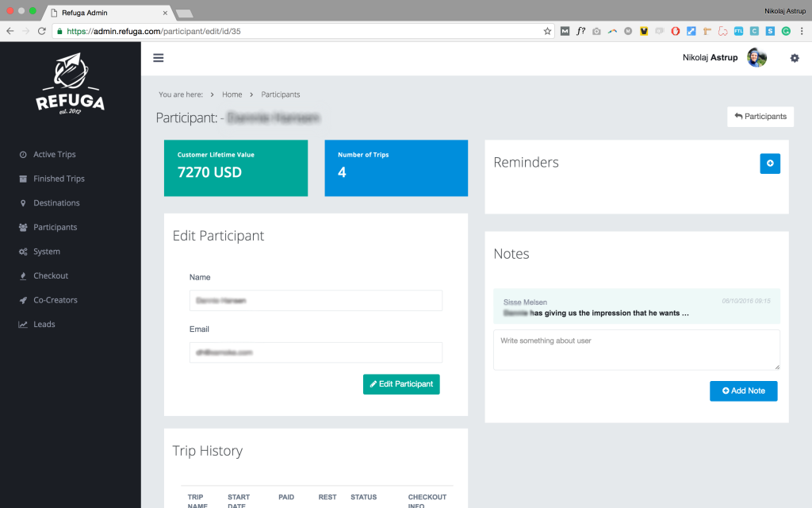812x508 pixels.
Task: Click the camera screenshot extension icon
Action: pos(596,31)
